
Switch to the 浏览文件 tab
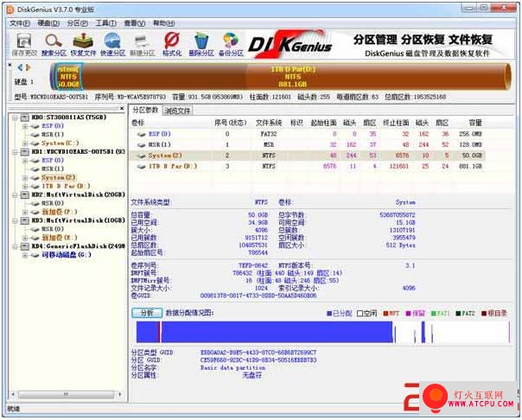pos(177,111)
